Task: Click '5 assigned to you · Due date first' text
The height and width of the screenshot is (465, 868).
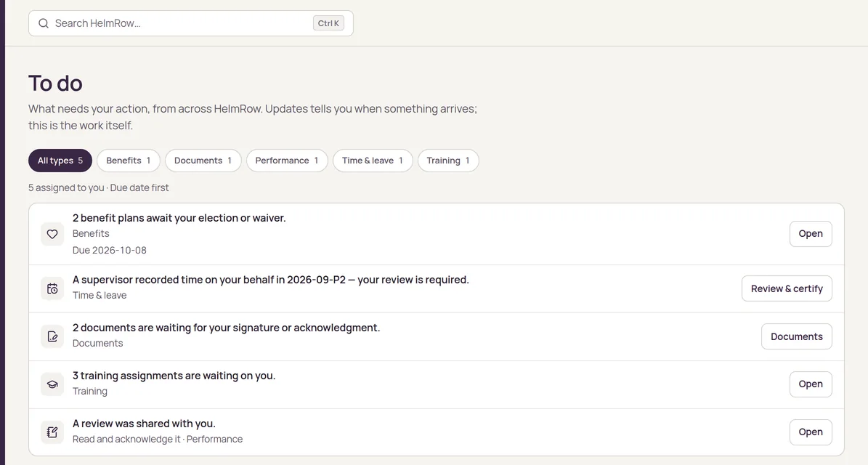Action: (99, 187)
